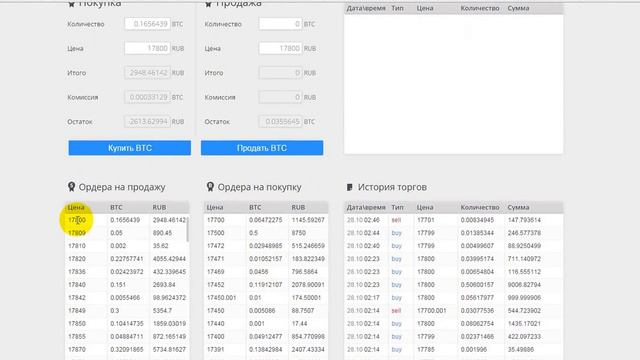The height and width of the screenshot is (360, 640).
Task: Click the Сумма header in История торгов table
Action: pos(518,207)
